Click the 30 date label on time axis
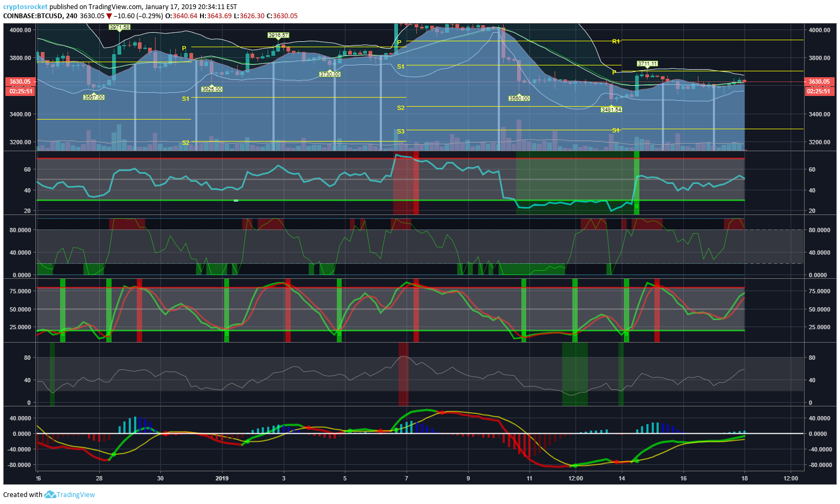This screenshot has width=840, height=504. tap(160, 478)
